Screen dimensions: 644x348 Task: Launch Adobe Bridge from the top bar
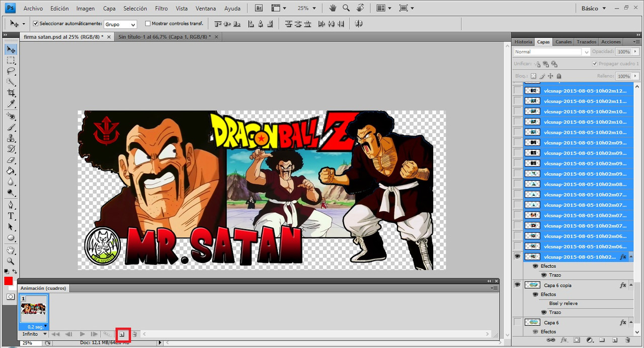[259, 8]
